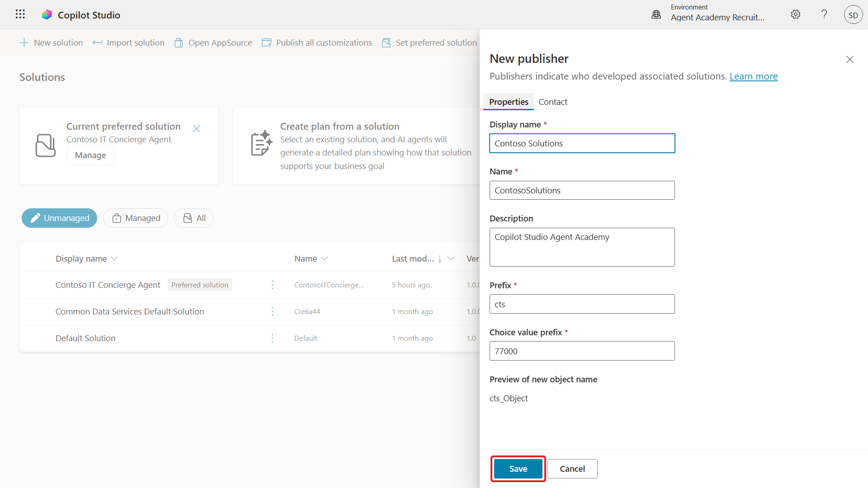
Task: Open Common Data Services Default Solution
Action: 130,311
